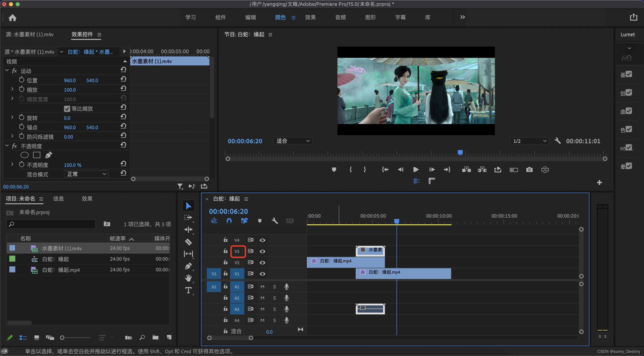Open the 适合 zoom level dropdown
The width and height of the screenshot is (644, 356).
tap(293, 141)
